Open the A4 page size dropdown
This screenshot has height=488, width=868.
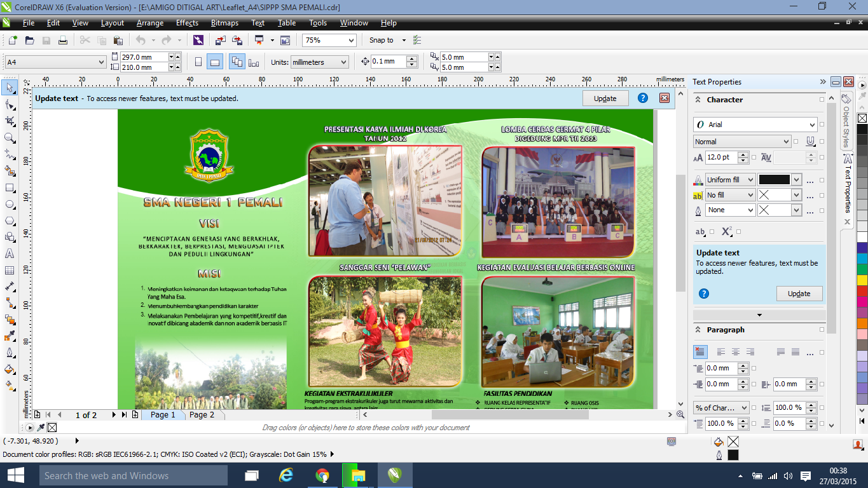[102, 62]
